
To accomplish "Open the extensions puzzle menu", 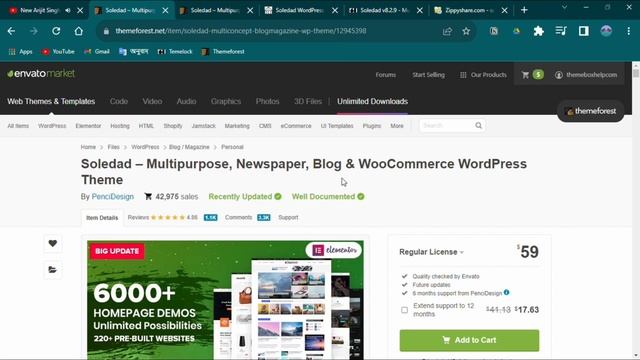I will pyautogui.click(x=539, y=31).
